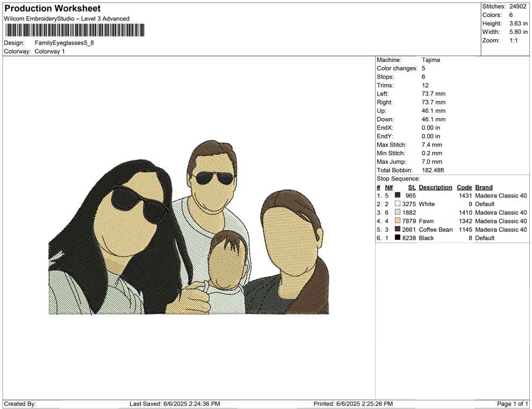Click the Width value '5.80 in'
Viewport: 532px width, 409px height.
pos(519,32)
